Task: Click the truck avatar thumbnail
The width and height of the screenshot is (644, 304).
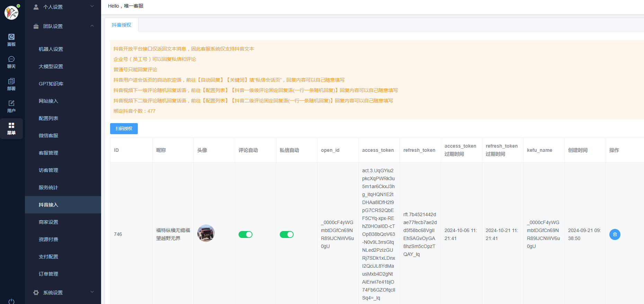Action: pyautogui.click(x=206, y=233)
